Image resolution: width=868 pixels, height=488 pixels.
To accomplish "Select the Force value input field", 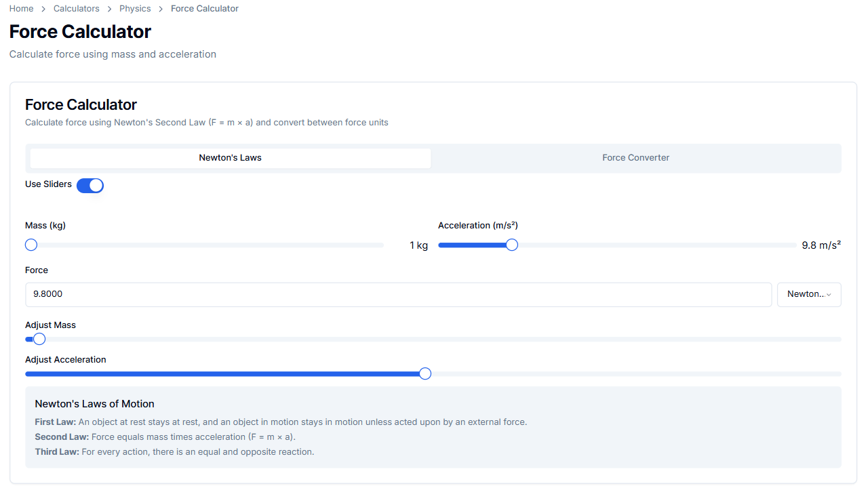I will point(398,294).
